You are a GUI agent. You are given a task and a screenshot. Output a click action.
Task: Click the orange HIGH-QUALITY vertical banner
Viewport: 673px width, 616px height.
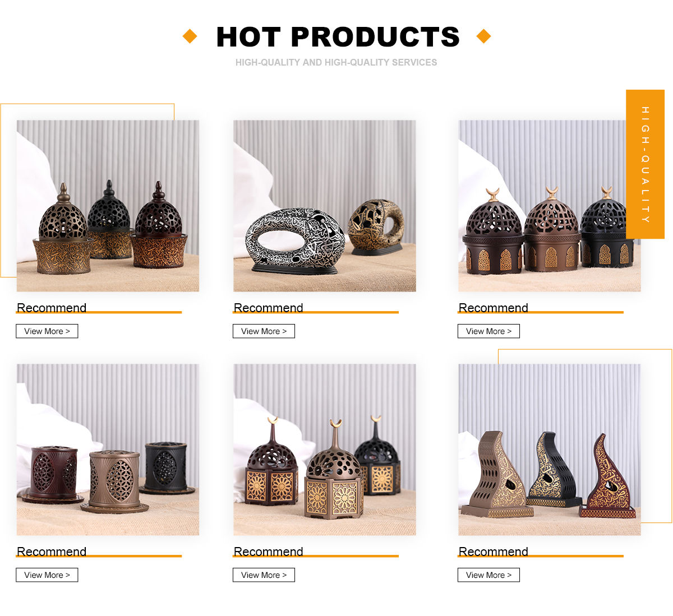pos(645,164)
